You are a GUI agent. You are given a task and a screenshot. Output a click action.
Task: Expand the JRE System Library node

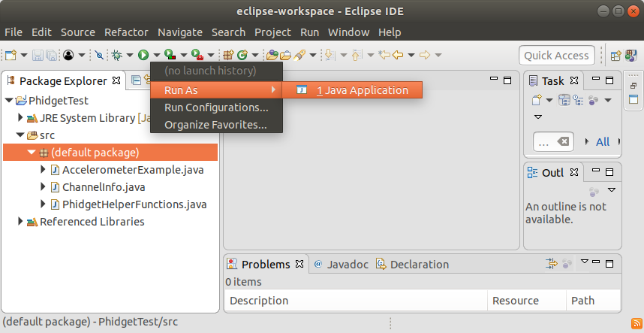20,118
